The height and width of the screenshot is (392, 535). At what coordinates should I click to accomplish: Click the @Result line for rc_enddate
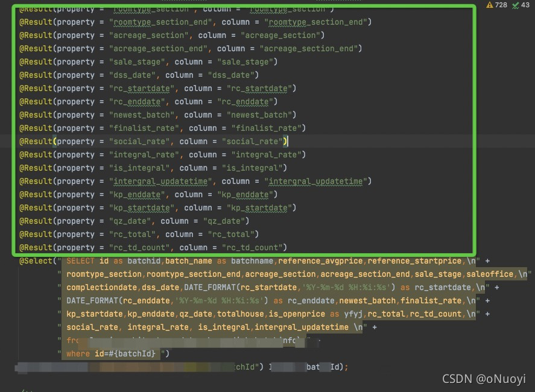click(148, 102)
